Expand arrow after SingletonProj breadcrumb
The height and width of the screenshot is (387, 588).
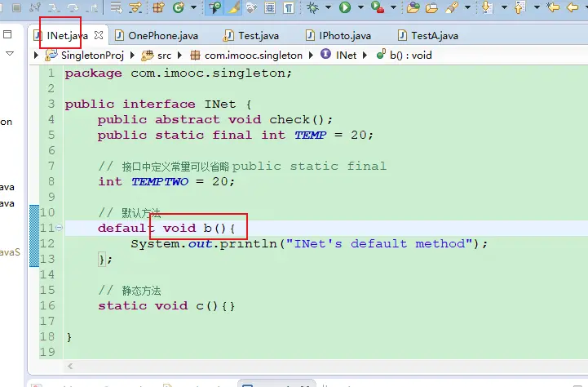(x=132, y=56)
